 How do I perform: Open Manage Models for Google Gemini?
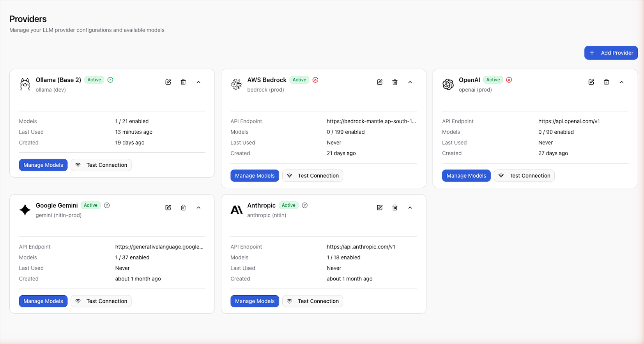[43, 301]
